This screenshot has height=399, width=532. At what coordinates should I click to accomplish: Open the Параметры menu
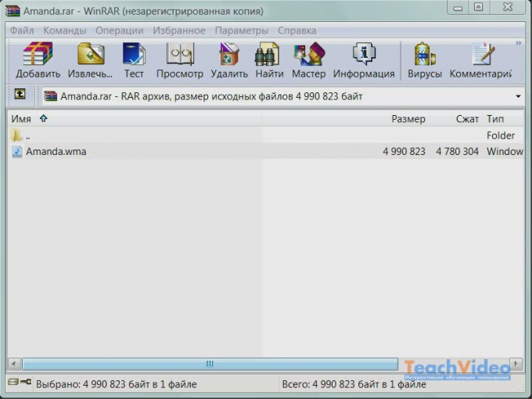click(241, 31)
